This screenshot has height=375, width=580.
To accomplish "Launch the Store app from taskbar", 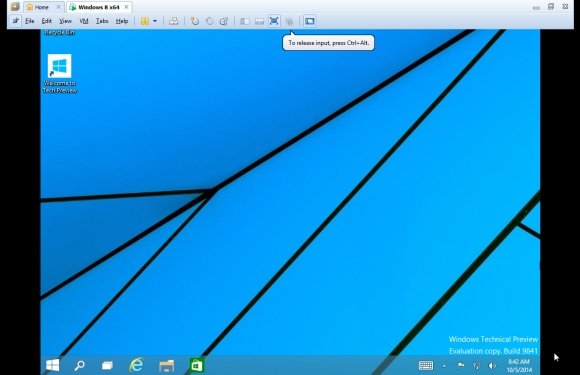I will 196,365.
